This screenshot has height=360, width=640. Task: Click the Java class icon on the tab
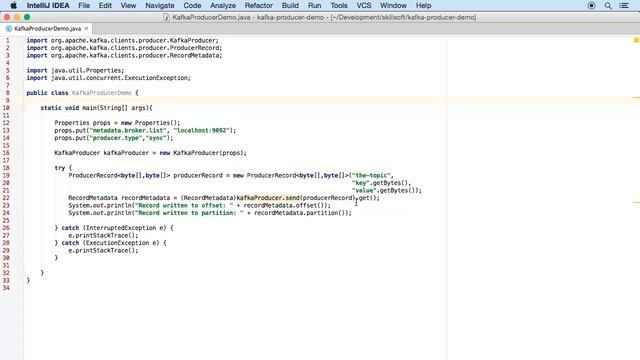9,29
